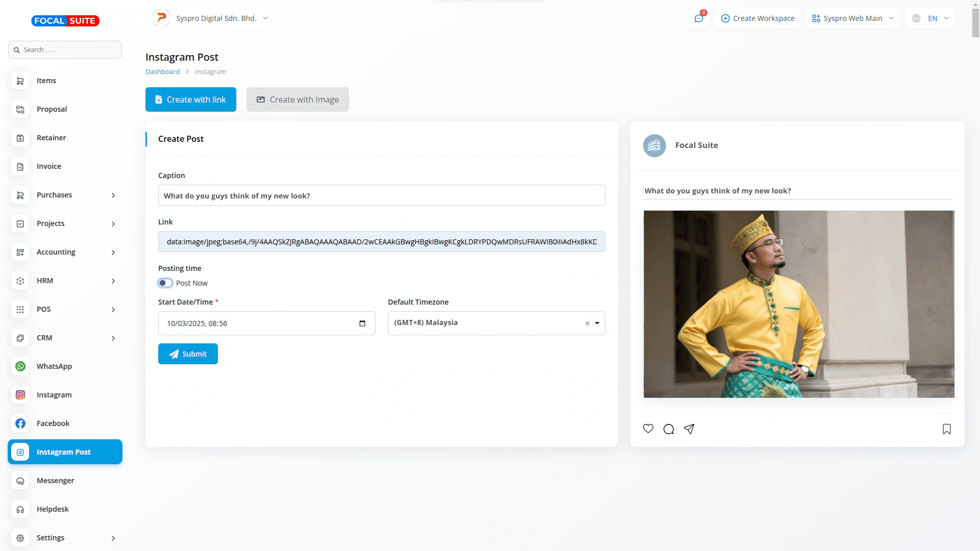Click the post preview photo
The height and width of the screenshot is (551, 980).
click(798, 304)
